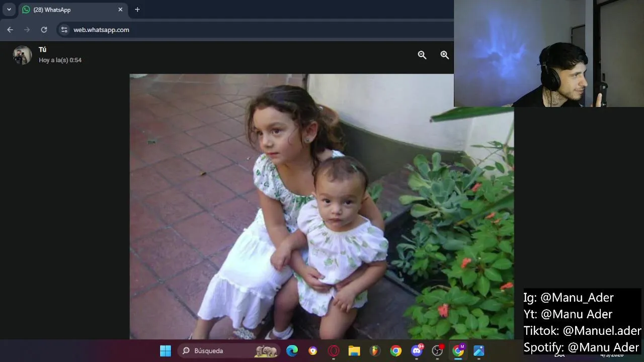The width and height of the screenshot is (644, 362).
Task: Click the Búsqueda taskbar search box
Action: pyautogui.click(x=229, y=351)
